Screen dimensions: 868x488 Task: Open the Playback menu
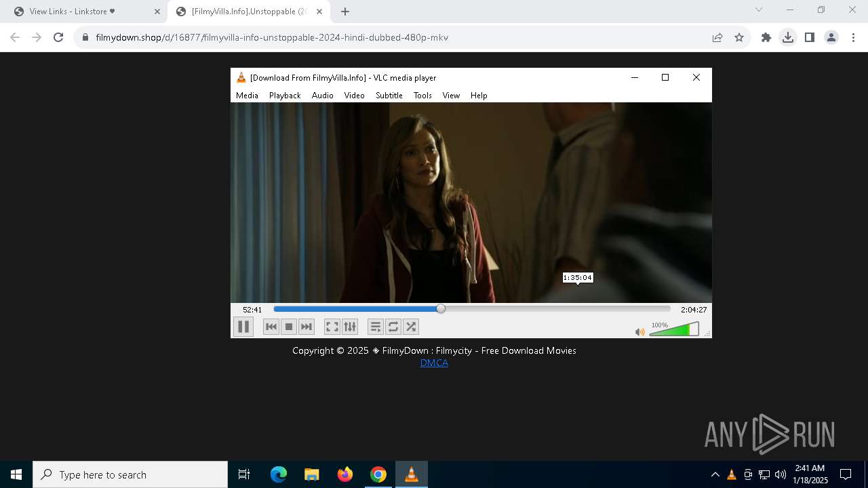click(285, 96)
